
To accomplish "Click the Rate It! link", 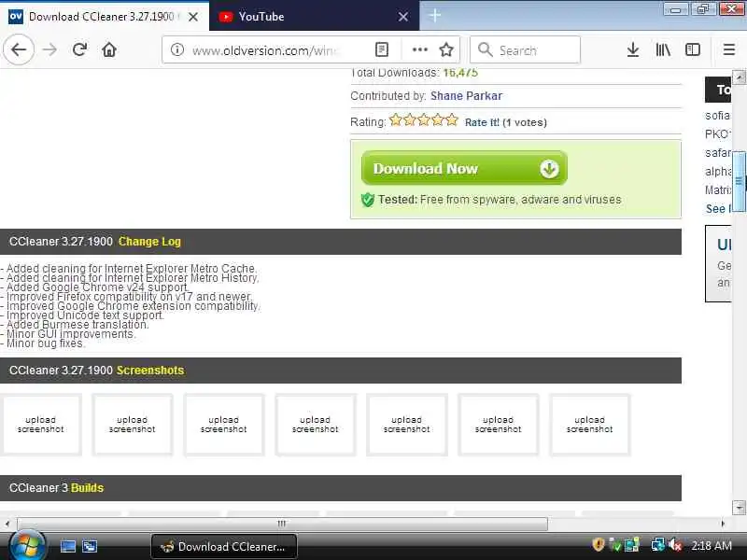I will point(482,122).
